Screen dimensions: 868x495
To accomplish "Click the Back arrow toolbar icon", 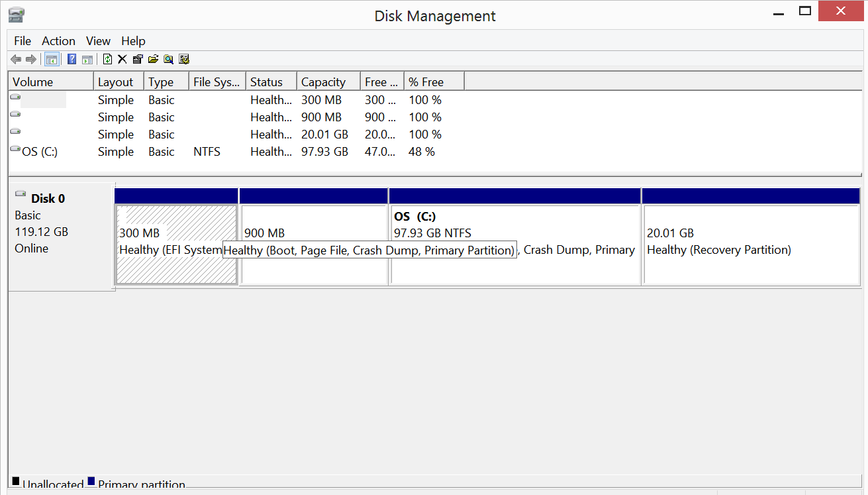I will click(16, 60).
